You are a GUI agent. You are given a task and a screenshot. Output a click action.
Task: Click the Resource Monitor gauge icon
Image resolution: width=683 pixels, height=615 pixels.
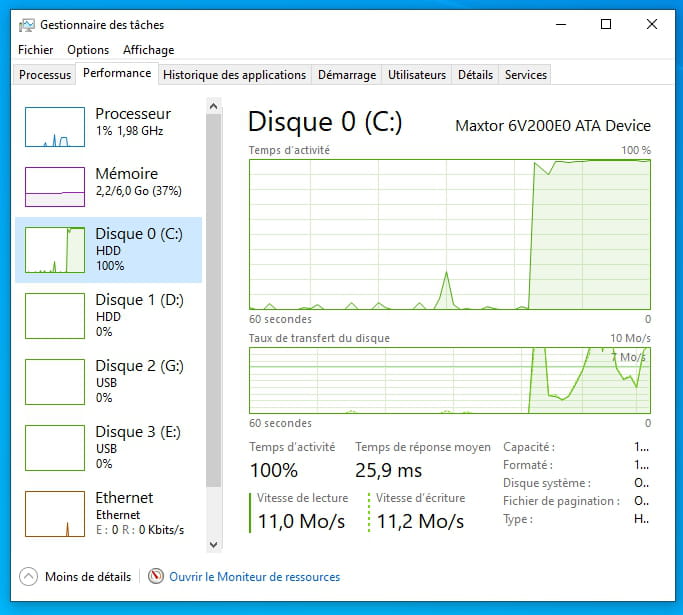tap(156, 576)
